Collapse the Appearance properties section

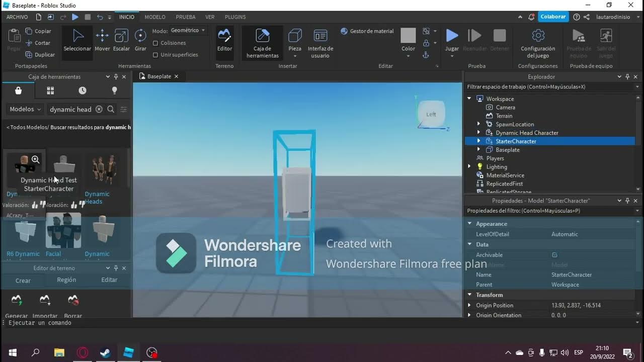[469, 224]
